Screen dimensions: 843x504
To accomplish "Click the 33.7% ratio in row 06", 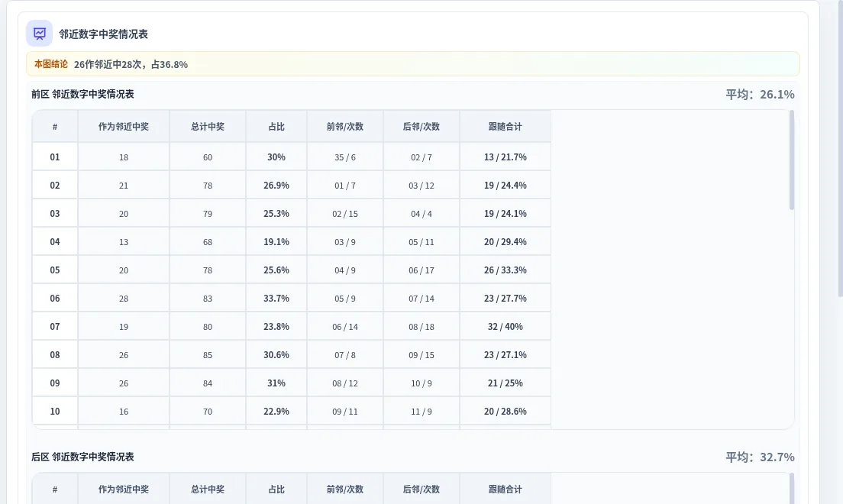I will tap(276, 298).
